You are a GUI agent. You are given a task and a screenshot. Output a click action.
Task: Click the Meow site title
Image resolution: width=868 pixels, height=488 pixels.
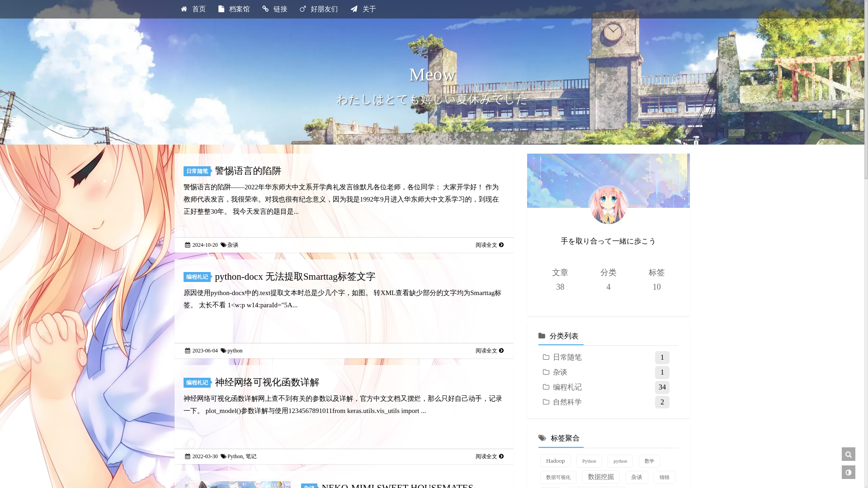[432, 75]
